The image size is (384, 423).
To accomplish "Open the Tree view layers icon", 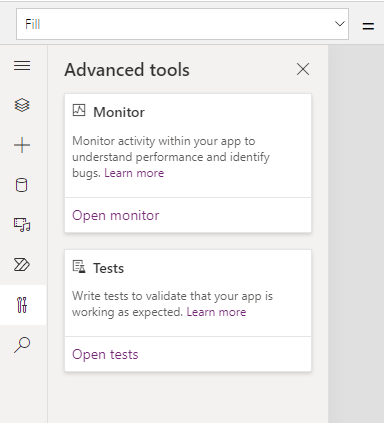I will pos(22,105).
